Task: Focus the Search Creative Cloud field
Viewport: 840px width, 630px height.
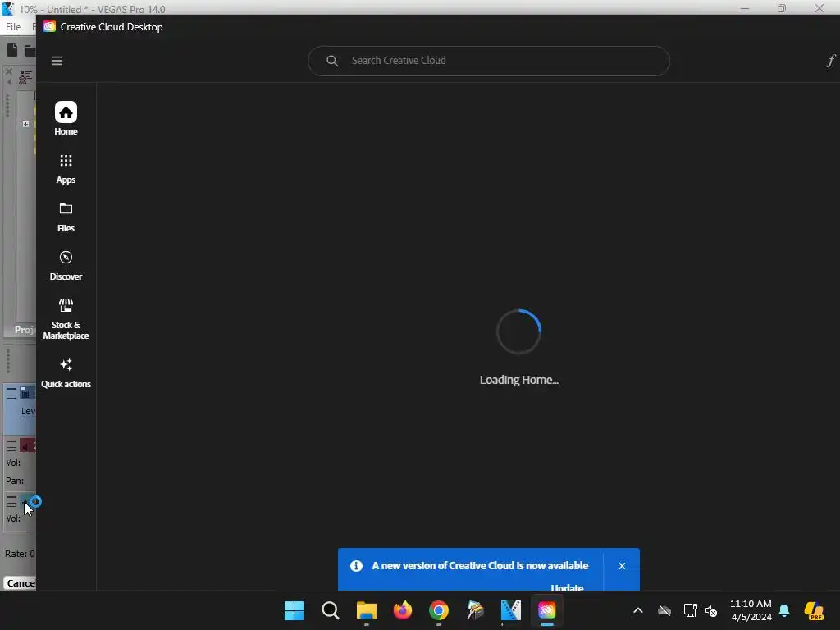Action: click(x=489, y=61)
